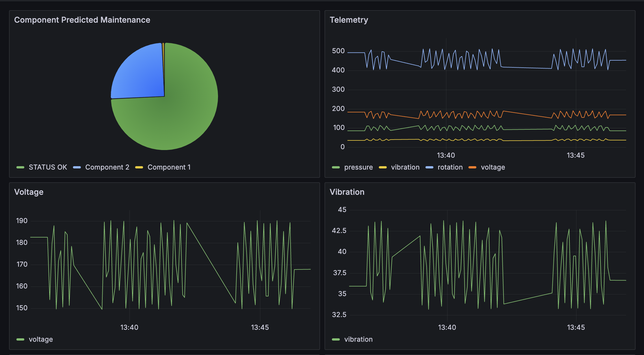Toggle Component 1 legend entry

pyautogui.click(x=169, y=167)
